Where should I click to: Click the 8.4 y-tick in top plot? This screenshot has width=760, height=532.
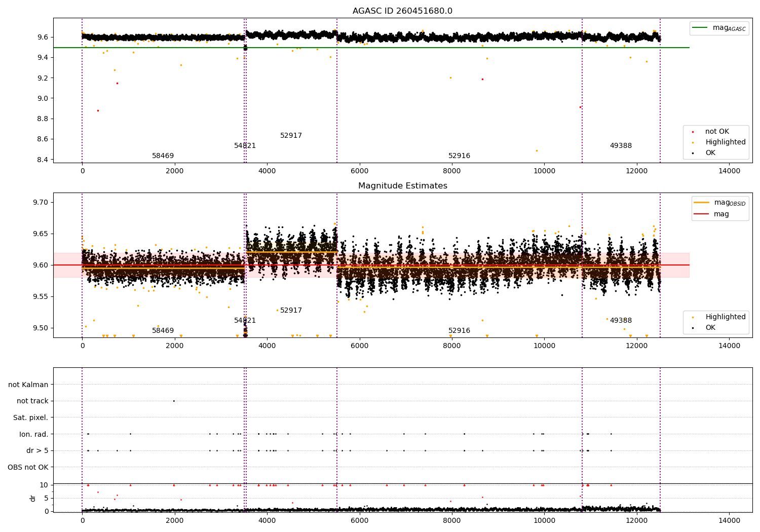42,160
